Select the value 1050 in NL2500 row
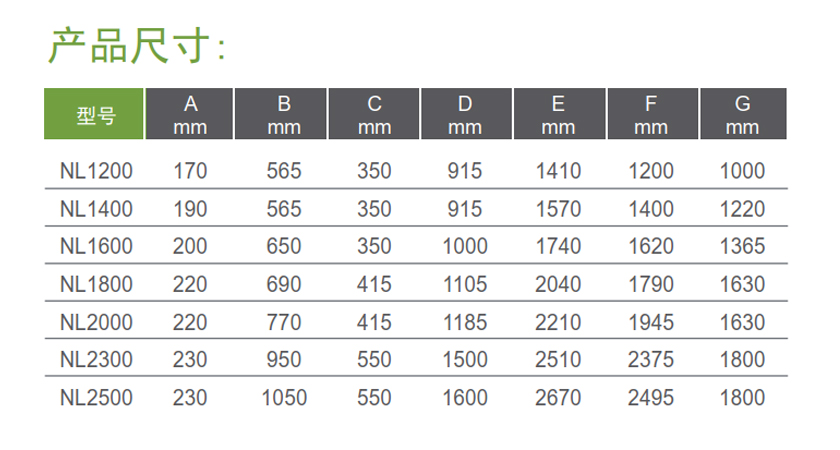Screen dimensions: 840x450 pos(284,398)
